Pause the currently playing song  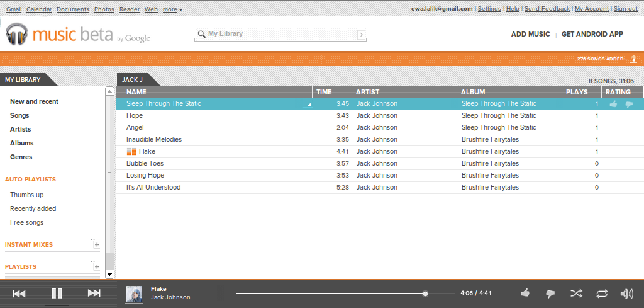coord(57,293)
